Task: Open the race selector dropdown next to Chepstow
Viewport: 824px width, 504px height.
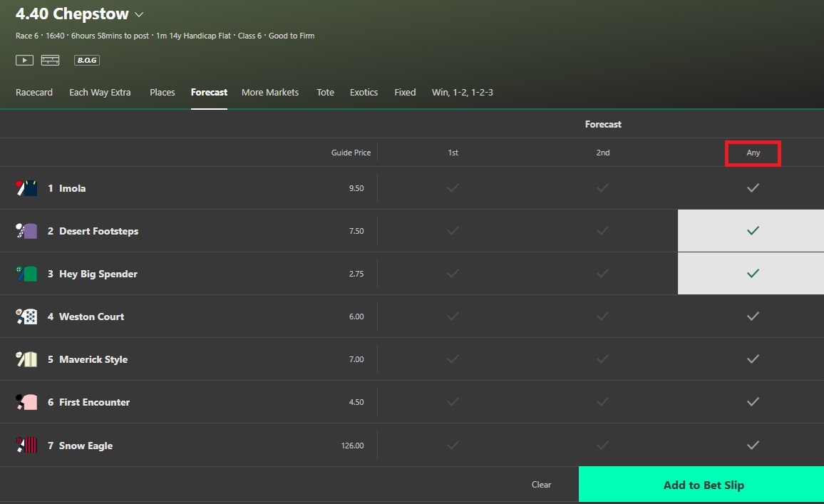Action: 139,14
